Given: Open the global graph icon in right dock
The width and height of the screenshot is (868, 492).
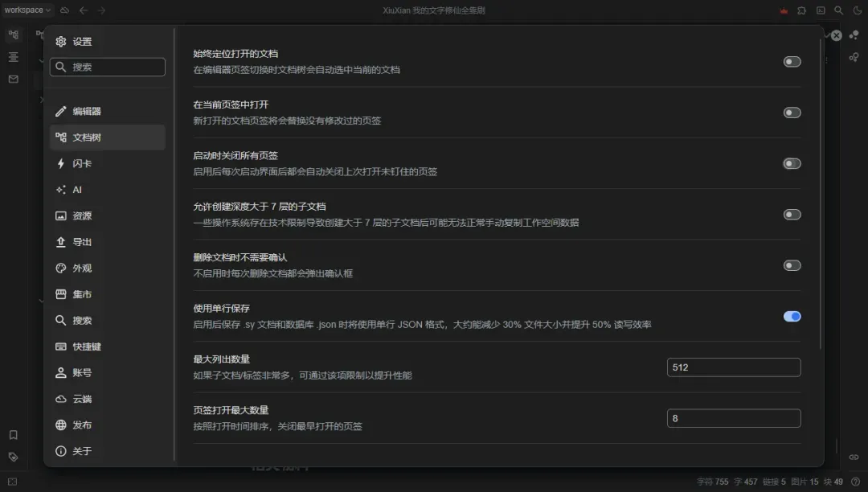Looking at the screenshot, I should 854,57.
